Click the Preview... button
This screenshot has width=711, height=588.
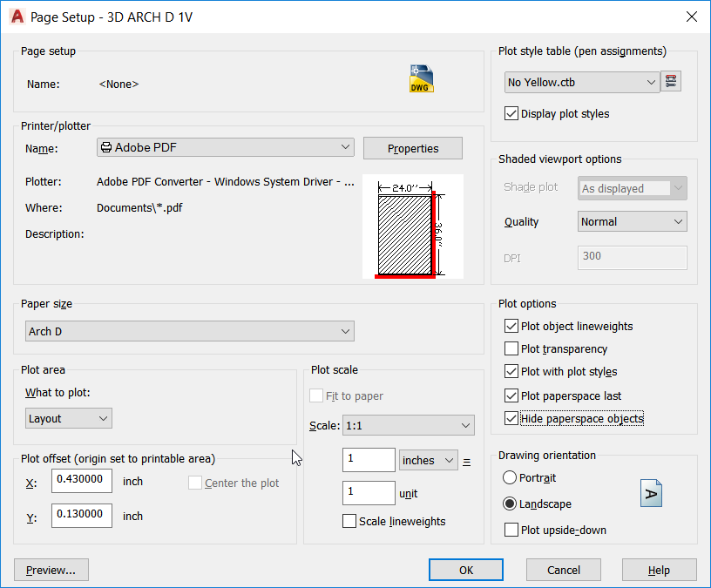click(x=51, y=570)
